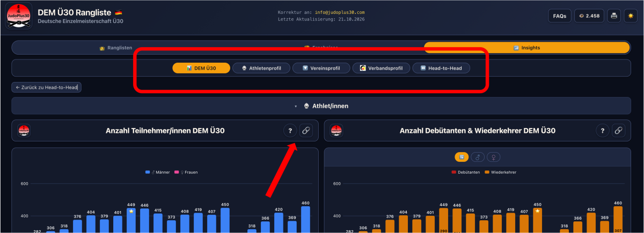Filter Debütanten chart to male only
This screenshot has height=233, width=644.
pyautogui.click(x=478, y=157)
